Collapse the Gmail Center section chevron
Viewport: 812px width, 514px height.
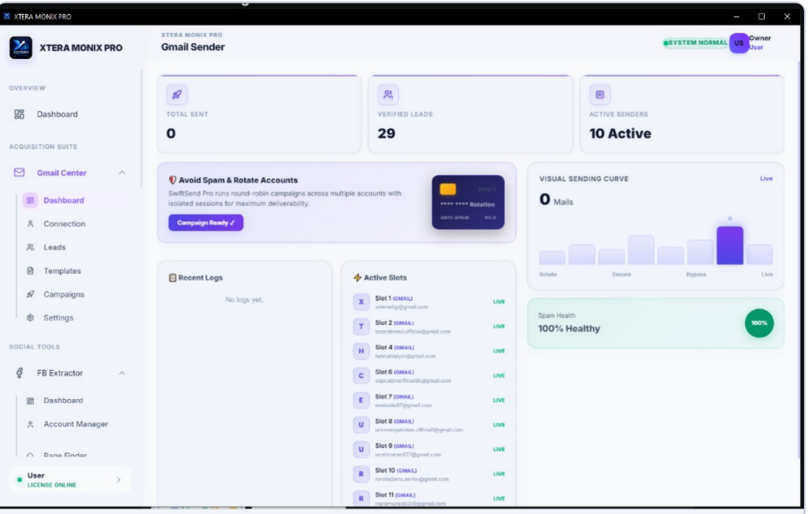click(x=122, y=172)
